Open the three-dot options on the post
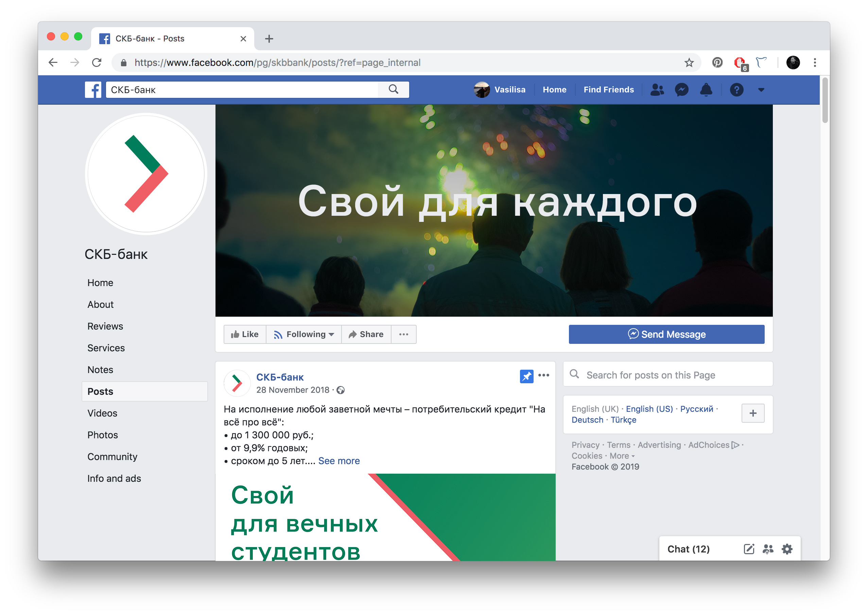The width and height of the screenshot is (868, 615). click(x=543, y=375)
